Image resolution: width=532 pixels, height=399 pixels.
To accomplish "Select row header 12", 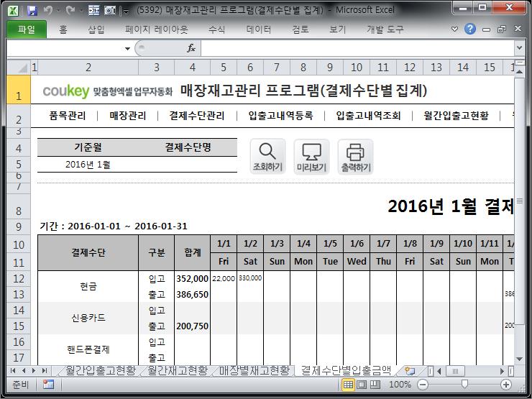I will click(19, 278).
